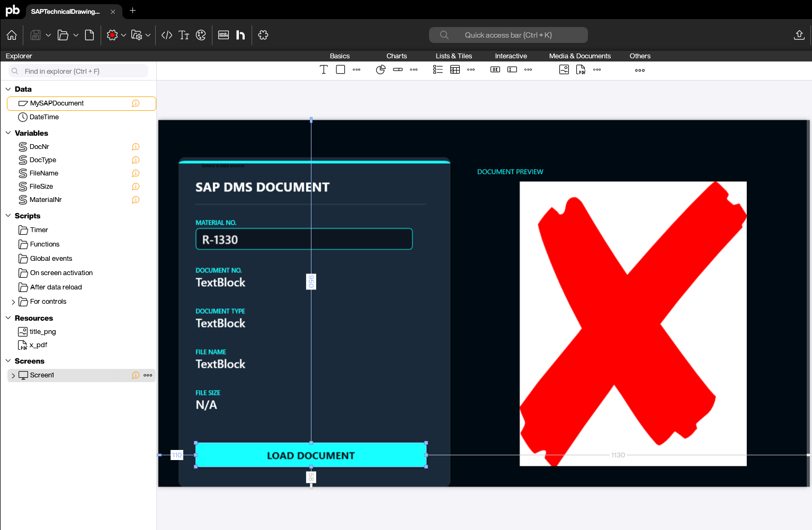Click into Find in explorer field

(x=78, y=71)
